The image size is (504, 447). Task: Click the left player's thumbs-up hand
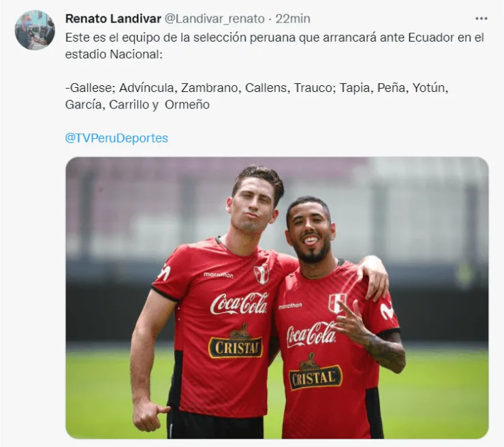pos(148,416)
